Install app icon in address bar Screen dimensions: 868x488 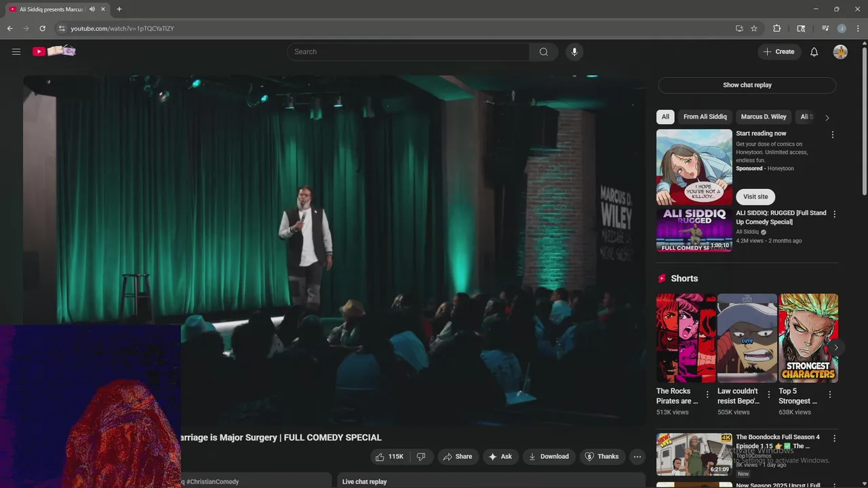pyautogui.click(x=739, y=28)
